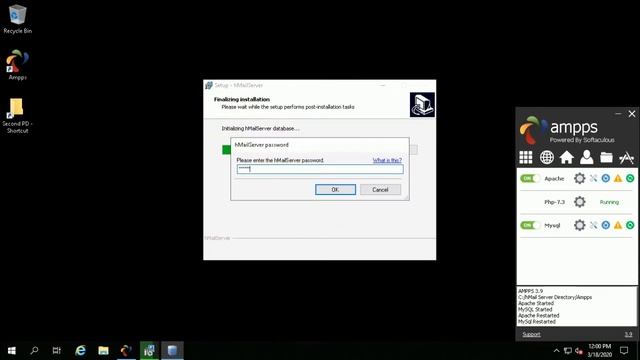The height and width of the screenshot is (360, 640).
Task: Open Second PD Shortcut folder icon
Action: coord(17,116)
